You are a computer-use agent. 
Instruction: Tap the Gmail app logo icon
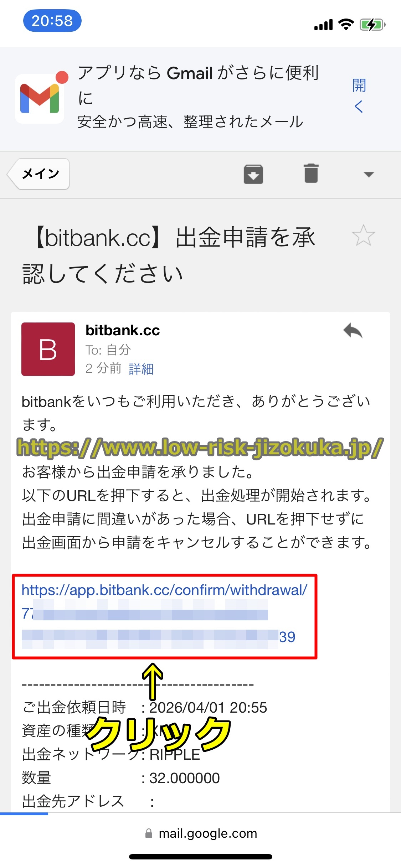[x=40, y=99]
